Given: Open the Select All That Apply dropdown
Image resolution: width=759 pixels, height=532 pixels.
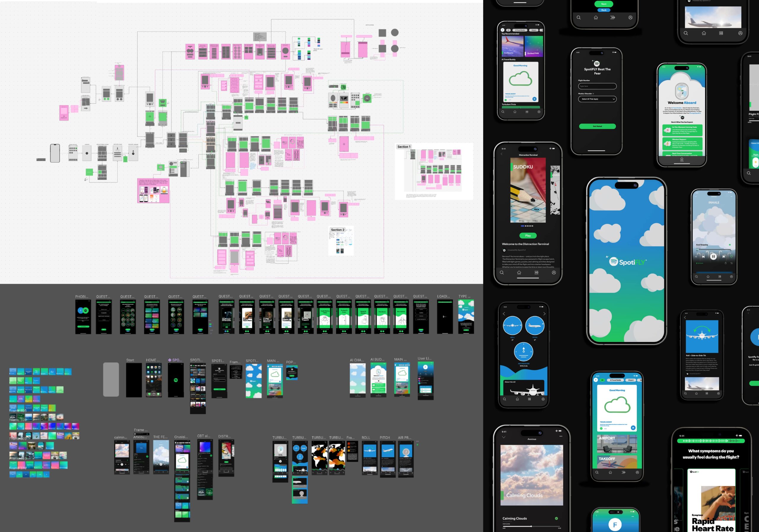Looking at the screenshot, I should click(597, 99).
